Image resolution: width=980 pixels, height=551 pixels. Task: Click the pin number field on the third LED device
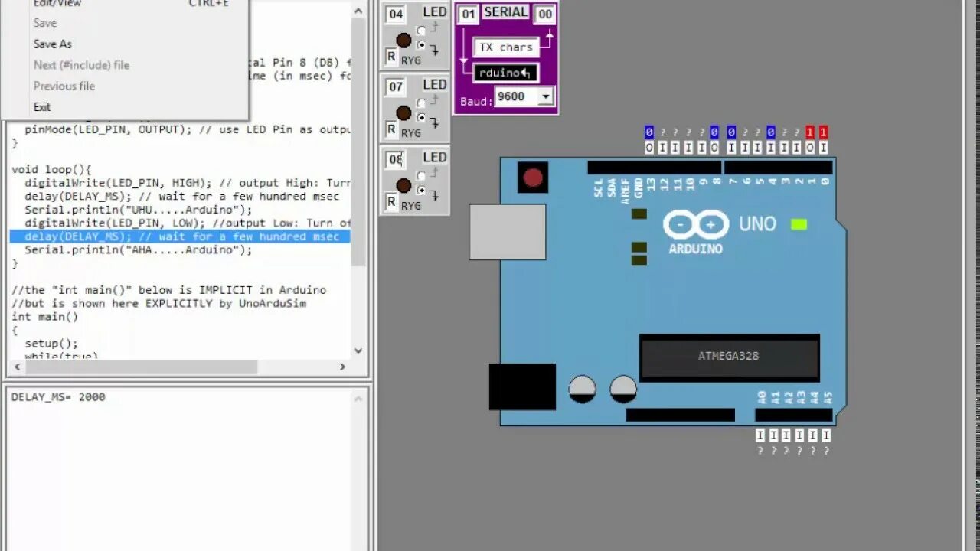pos(395,159)
